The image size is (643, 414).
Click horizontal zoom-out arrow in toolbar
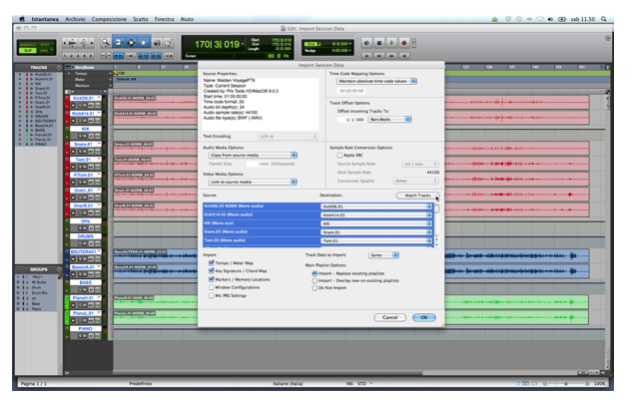click(x=65, y=43)
